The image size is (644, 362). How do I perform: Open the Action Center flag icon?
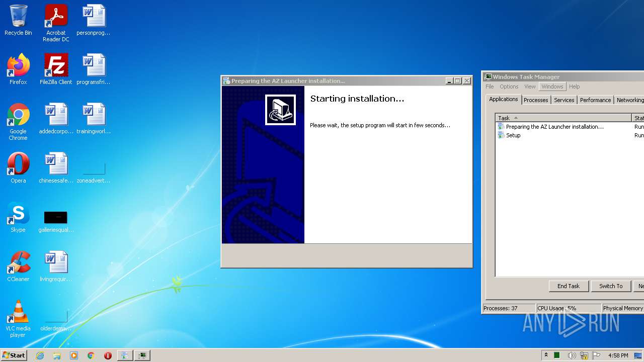pos(596,355)
